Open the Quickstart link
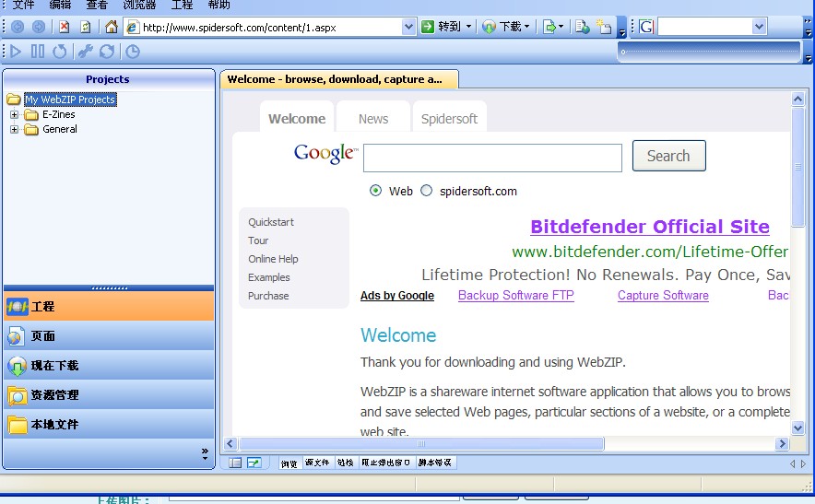 (271, 222)
